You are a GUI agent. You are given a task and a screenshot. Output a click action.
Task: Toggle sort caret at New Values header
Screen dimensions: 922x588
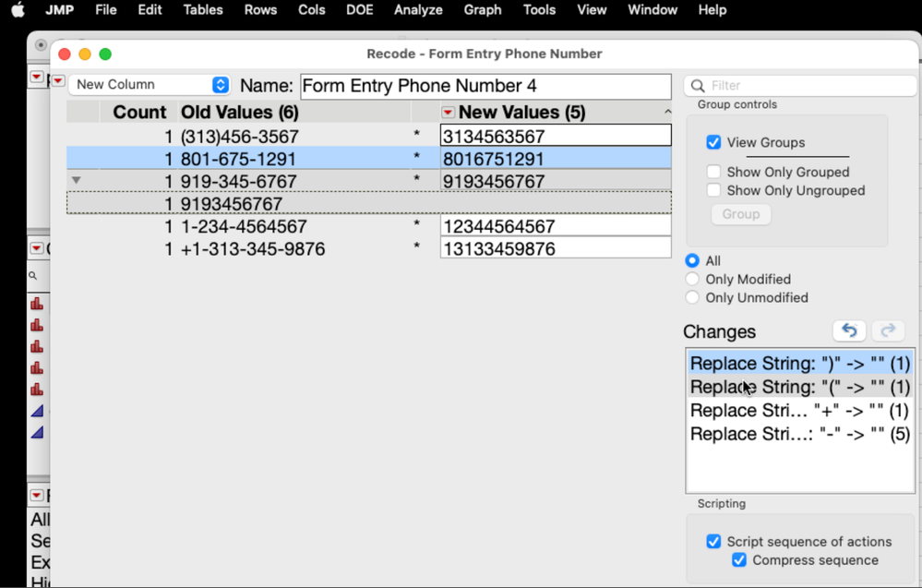click(667, 112)
